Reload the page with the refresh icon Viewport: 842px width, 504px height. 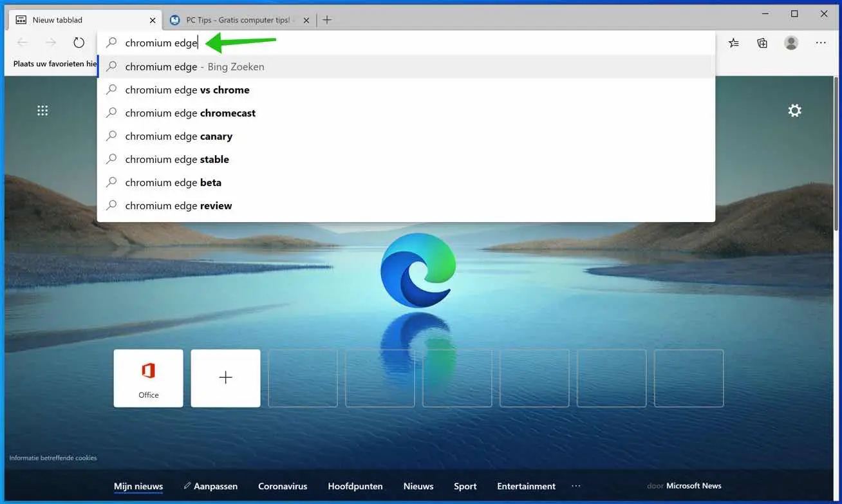tap(79, 43)
